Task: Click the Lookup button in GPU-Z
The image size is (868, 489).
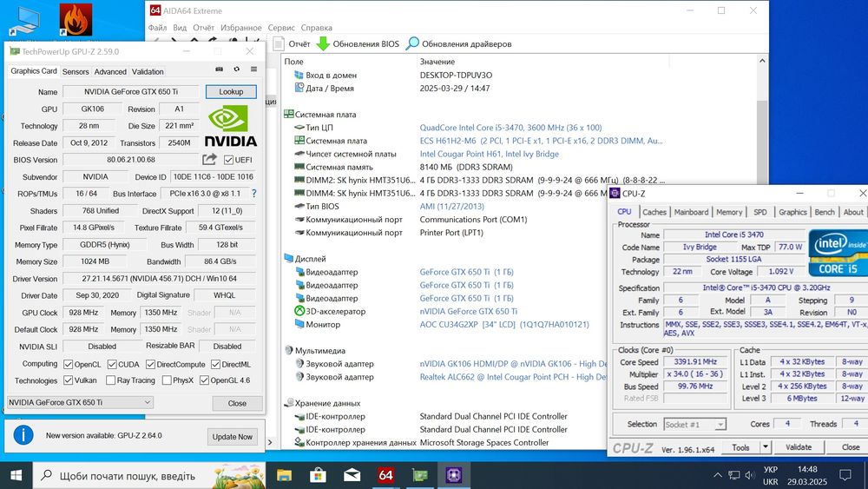Action: pos(231,92)
